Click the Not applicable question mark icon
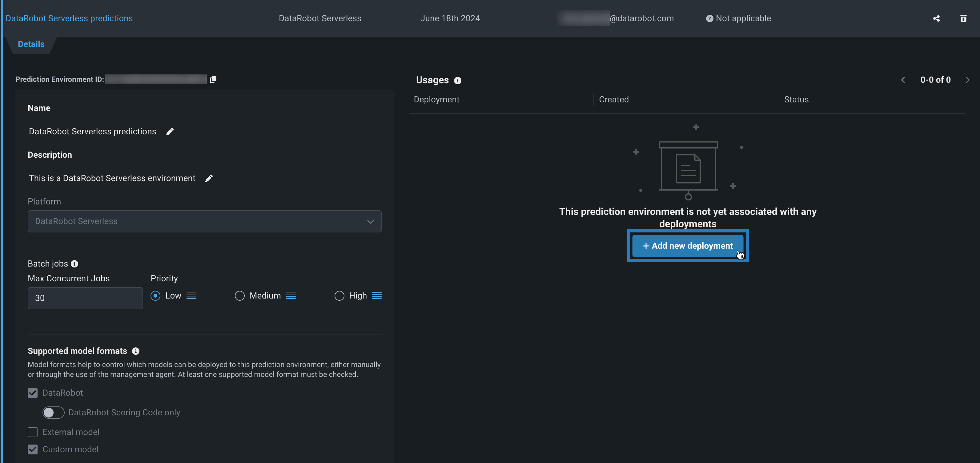Viewport: 980px width, 463px height. [709, 19]
